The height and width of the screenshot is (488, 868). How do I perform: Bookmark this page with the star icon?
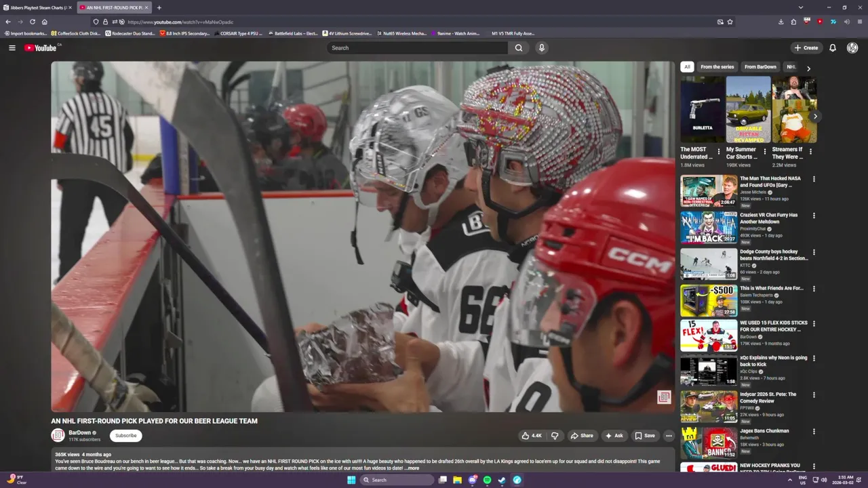click(x=730, y=22)
